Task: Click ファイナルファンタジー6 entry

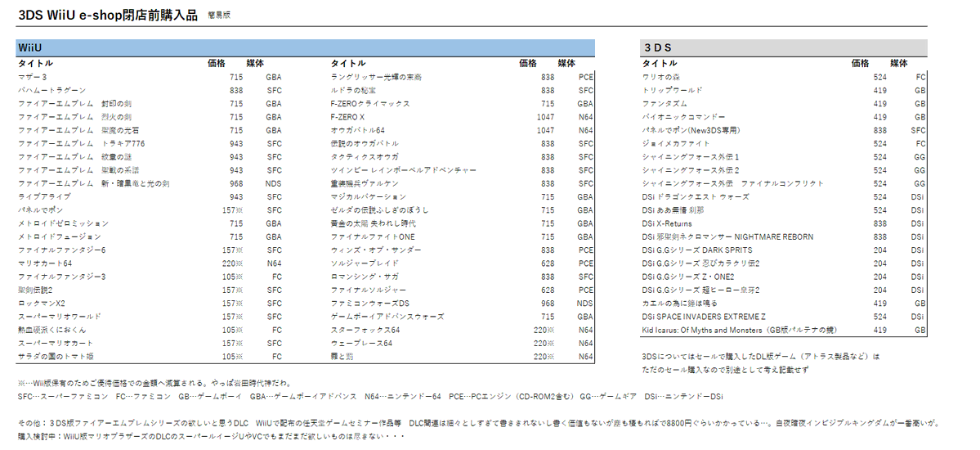Action: click(x=62, y=250)
